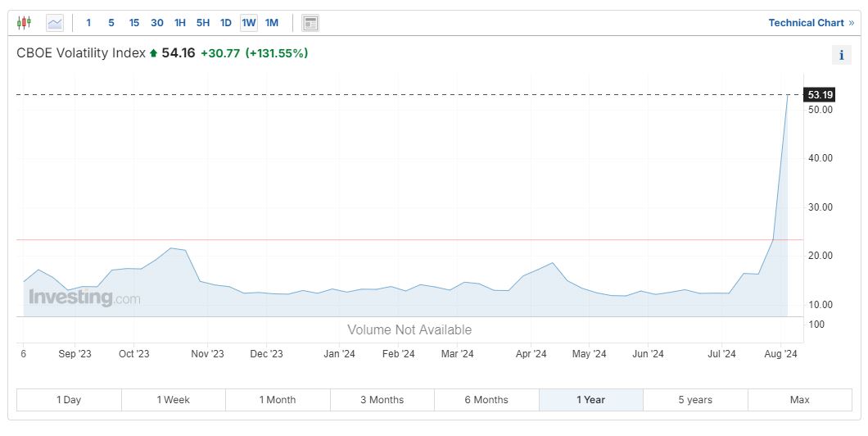Choose the 15 minute interval

click(134, 23)
